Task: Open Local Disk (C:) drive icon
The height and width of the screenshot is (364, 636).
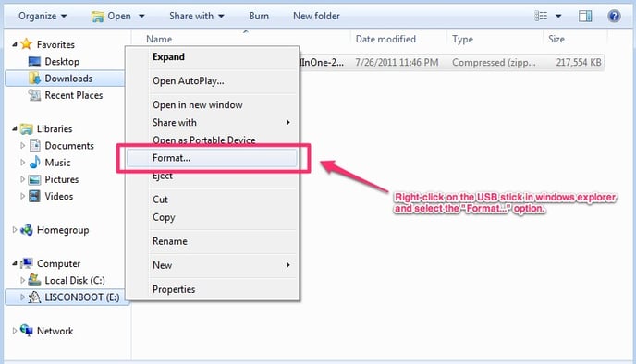Action: tap(34, 280)
